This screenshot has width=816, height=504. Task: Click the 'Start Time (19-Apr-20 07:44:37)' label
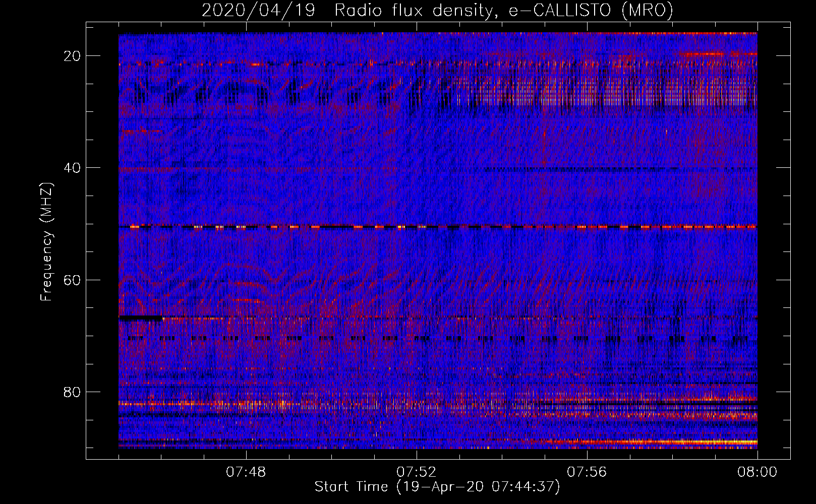(x=437, y=487)
